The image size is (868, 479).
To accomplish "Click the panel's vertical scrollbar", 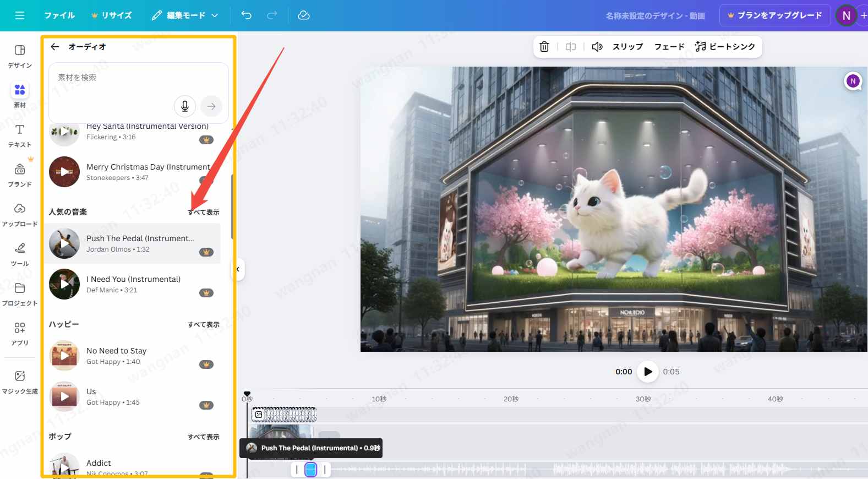I will click(232, 206).
